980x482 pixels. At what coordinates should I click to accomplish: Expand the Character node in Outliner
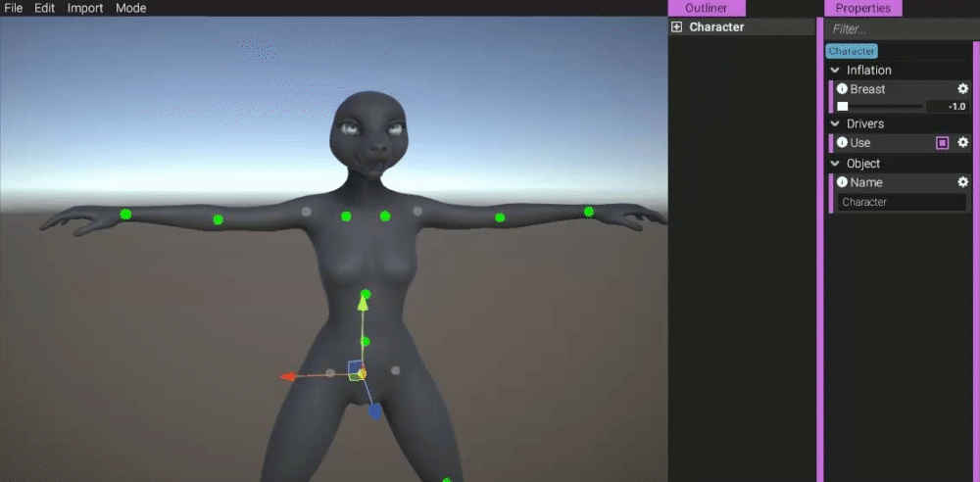click(676, 26)
